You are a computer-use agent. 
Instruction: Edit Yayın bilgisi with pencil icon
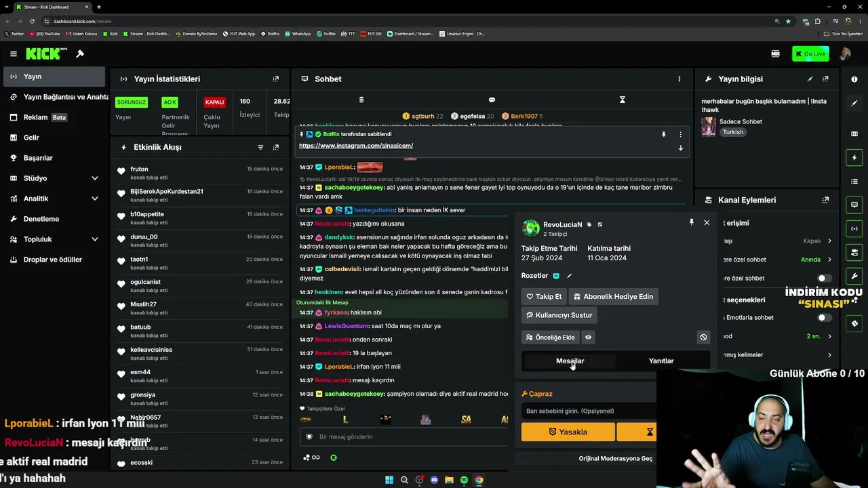(810, 79)
